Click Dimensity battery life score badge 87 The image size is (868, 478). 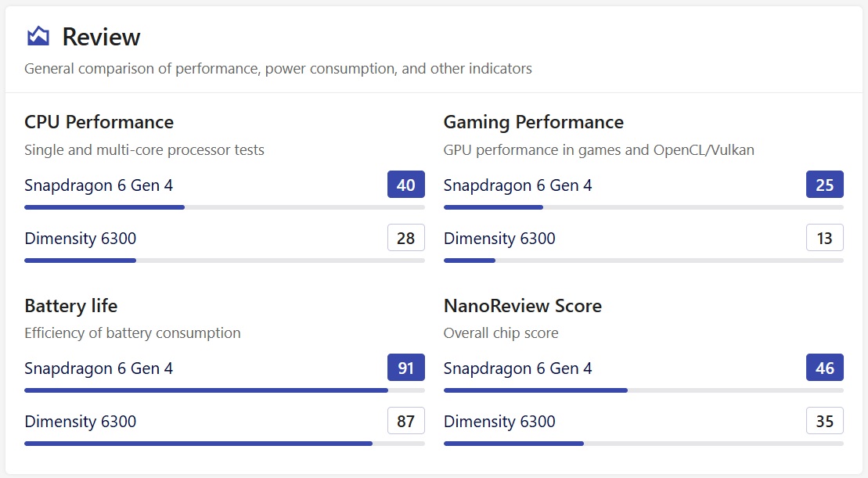tap(405, 421)
